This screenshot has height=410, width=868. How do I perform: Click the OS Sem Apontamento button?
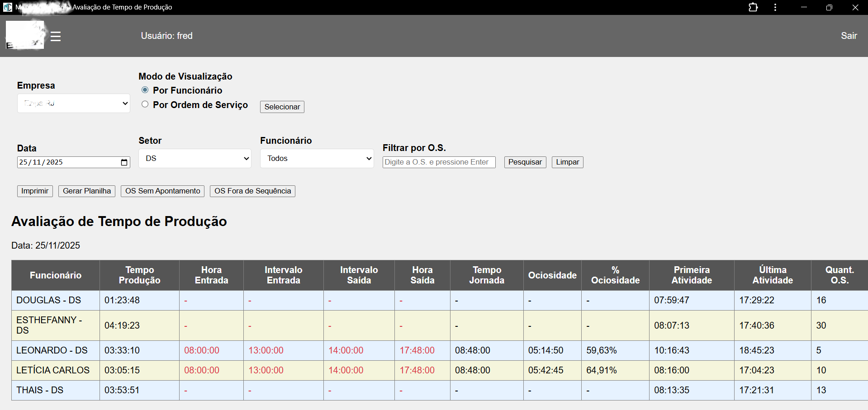pos(162,191)
